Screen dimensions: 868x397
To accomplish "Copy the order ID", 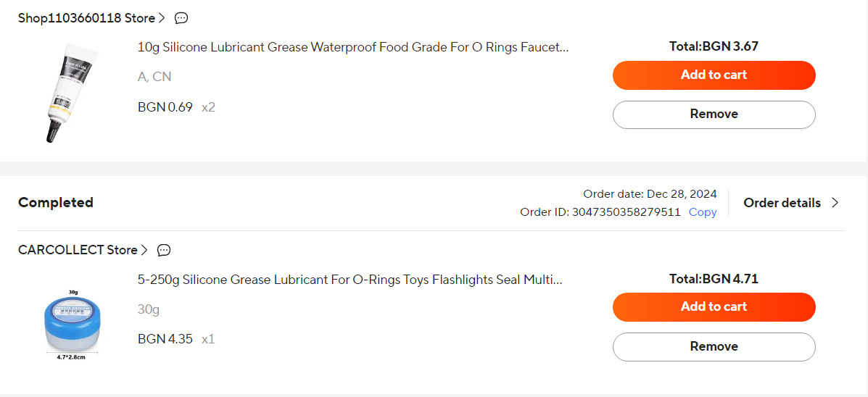I will [702, 212].
